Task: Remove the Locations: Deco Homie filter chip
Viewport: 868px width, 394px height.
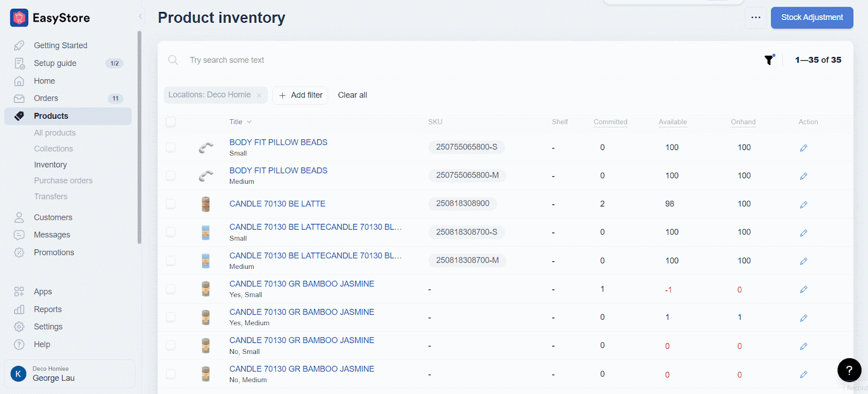Action: click(x=259, y=95)
